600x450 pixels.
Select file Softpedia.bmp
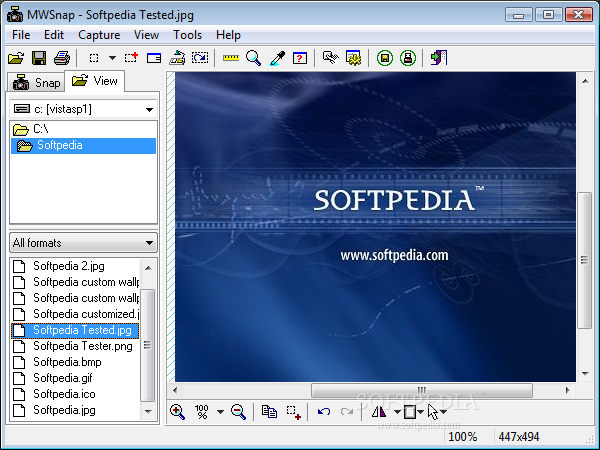[75, 362]
